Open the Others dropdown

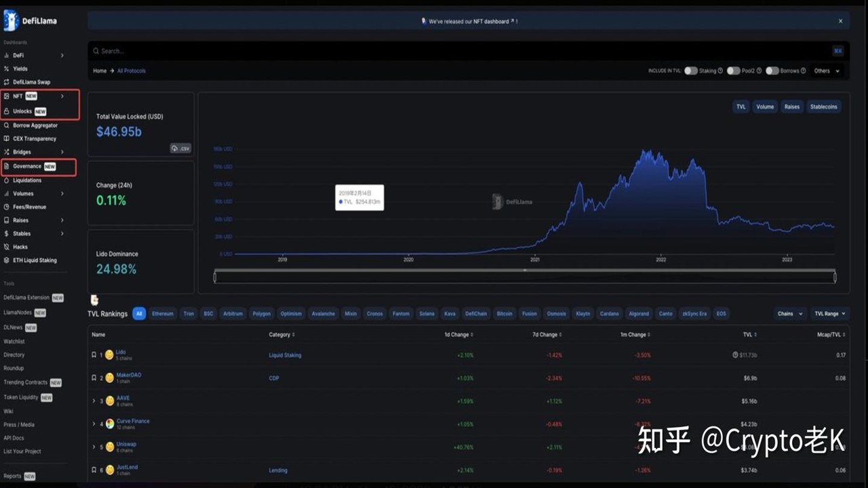pos(827,70)
